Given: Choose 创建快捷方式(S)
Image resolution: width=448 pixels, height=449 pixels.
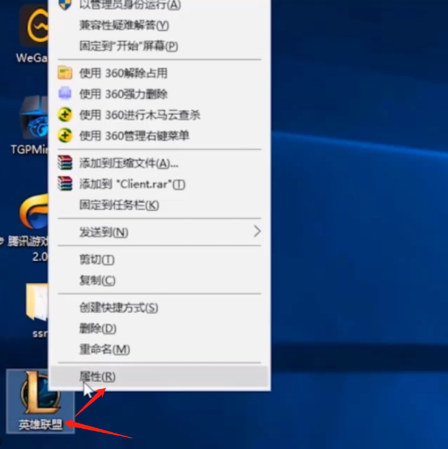Looking at the screenshot, I should (x=159, y=307).
